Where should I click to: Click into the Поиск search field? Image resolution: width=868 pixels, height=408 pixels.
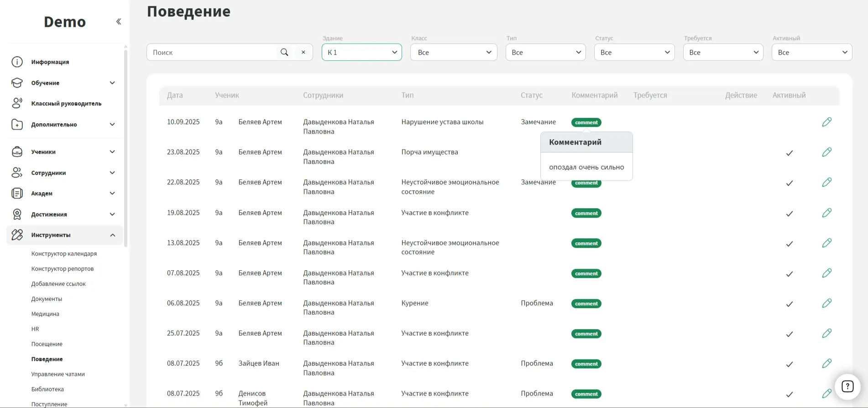[212, 52]
